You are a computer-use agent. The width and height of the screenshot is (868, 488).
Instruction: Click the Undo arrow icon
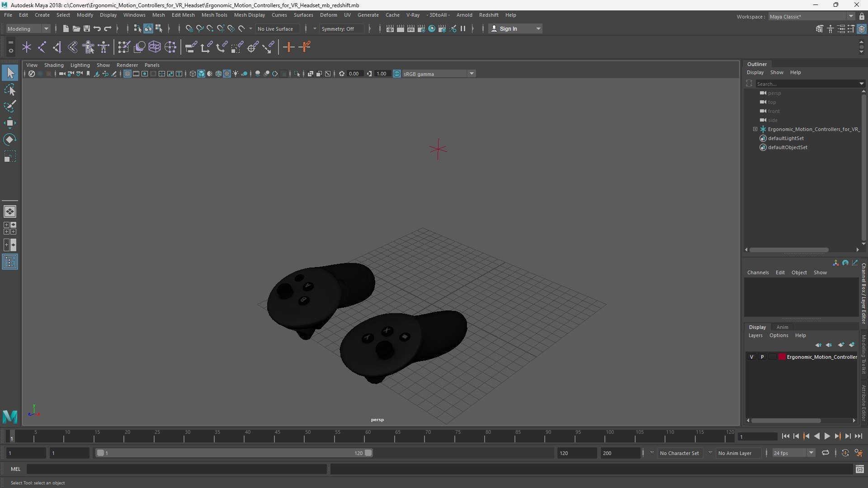tap(97, 28)
